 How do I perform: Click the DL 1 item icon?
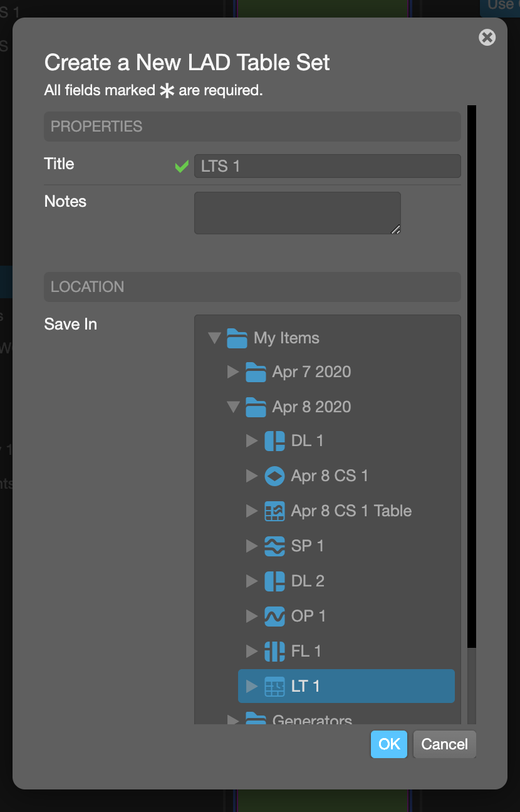click(x=274, y=440)
